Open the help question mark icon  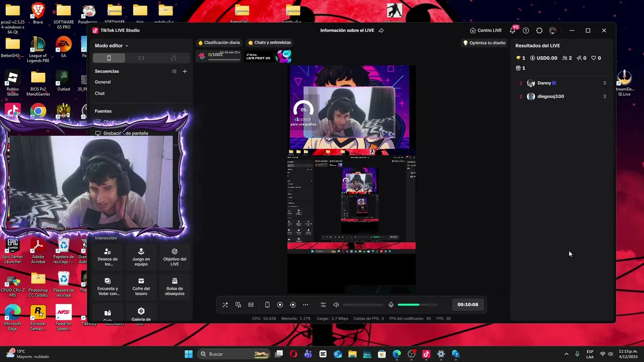coord(526,31)
